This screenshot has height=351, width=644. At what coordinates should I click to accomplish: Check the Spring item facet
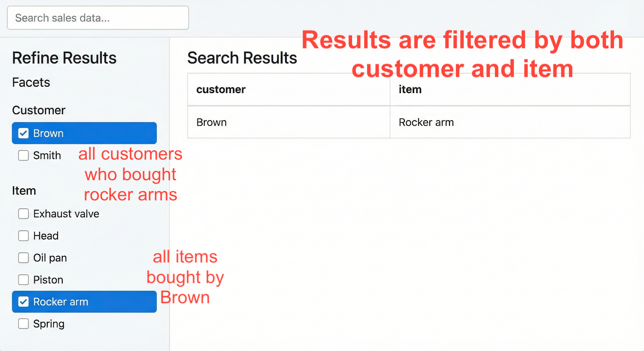coord(23,324)
